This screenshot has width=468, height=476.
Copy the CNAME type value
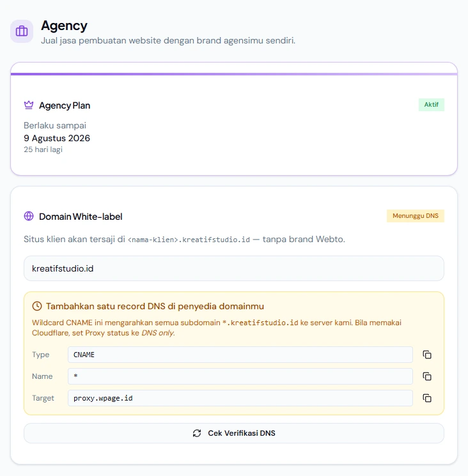point(427,355)
